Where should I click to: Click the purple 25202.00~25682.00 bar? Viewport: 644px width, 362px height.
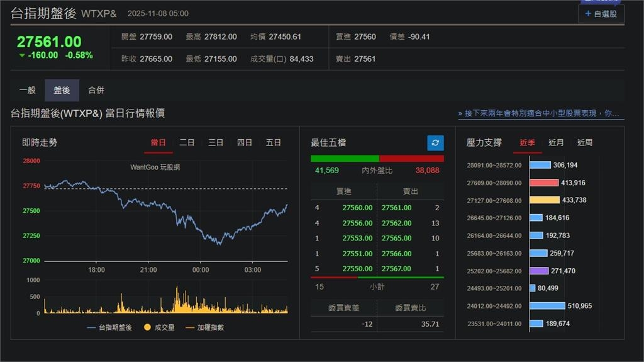coord(539,271)
